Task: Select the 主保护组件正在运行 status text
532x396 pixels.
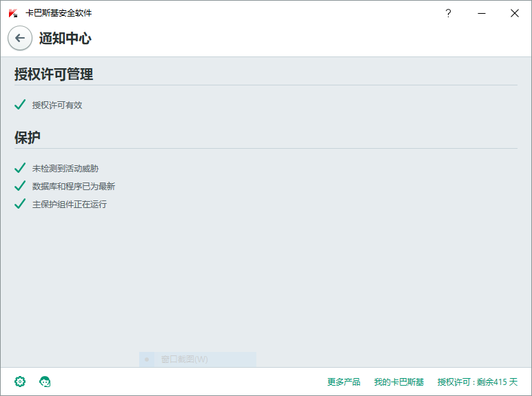Action: (x=70, y=204)
